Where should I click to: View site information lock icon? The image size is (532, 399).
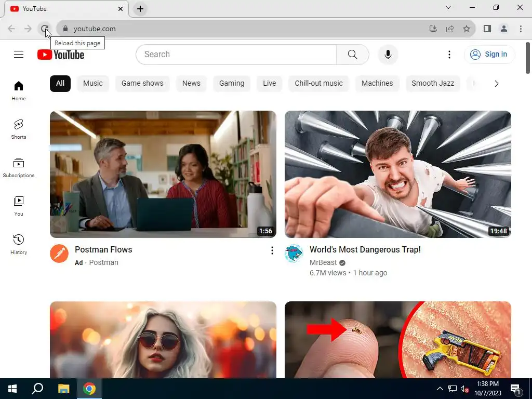(65, 29)
